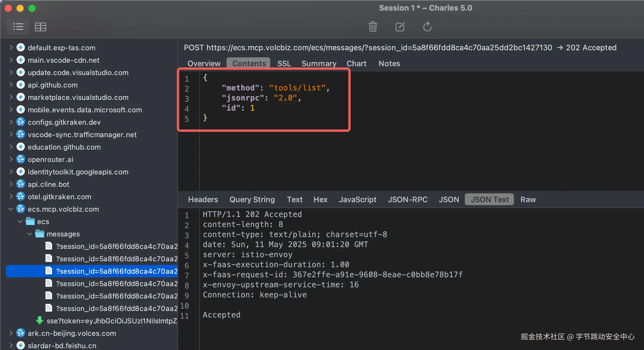Select first session_id request under messages
Viewport: 644px width, 350px height.
(x=116, y=246)
